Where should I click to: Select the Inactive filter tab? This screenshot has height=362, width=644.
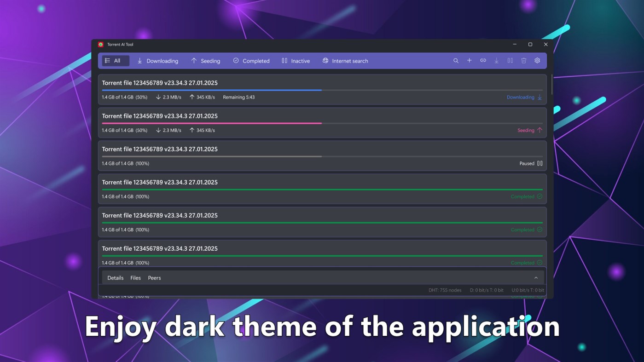(296, 61)
